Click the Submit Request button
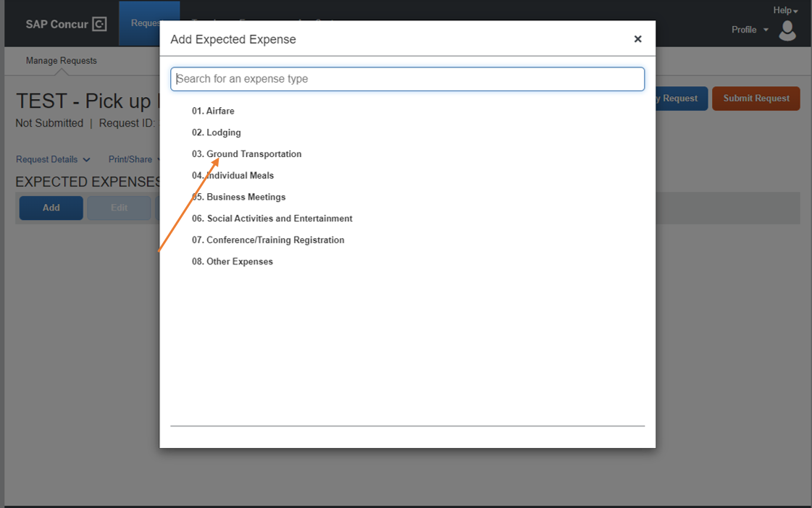This screenshot has height=508, width=812. pyautogui.click(x=756, y=98)
